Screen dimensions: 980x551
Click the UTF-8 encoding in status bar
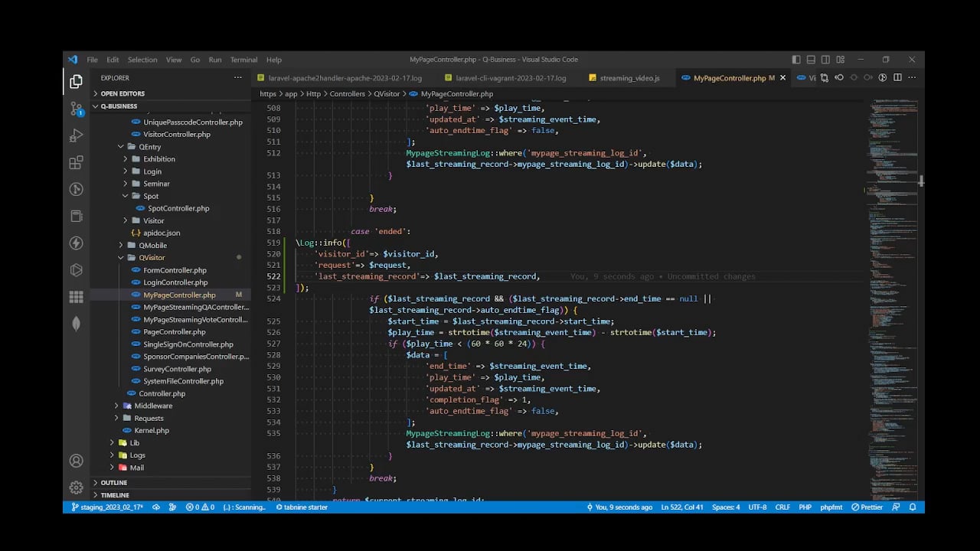click(757, 507)
